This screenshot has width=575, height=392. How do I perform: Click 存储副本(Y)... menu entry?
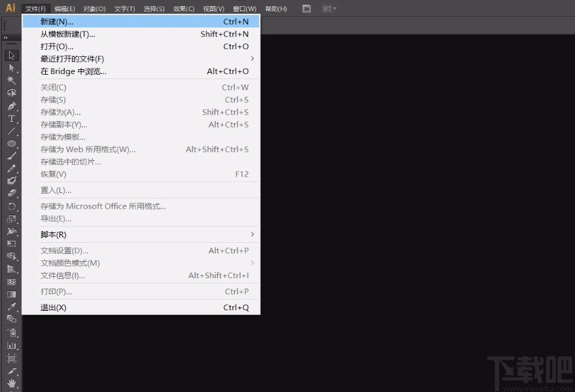pos(141,125)
